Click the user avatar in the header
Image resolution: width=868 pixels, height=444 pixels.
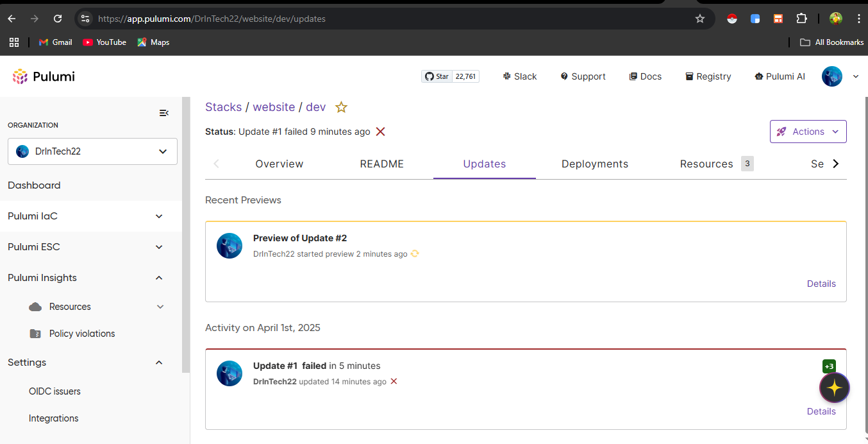(832, 76)
